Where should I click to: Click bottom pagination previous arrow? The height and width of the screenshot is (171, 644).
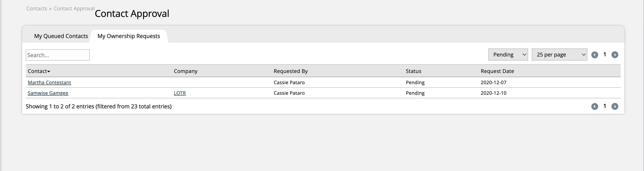click(x=595, y=107)
